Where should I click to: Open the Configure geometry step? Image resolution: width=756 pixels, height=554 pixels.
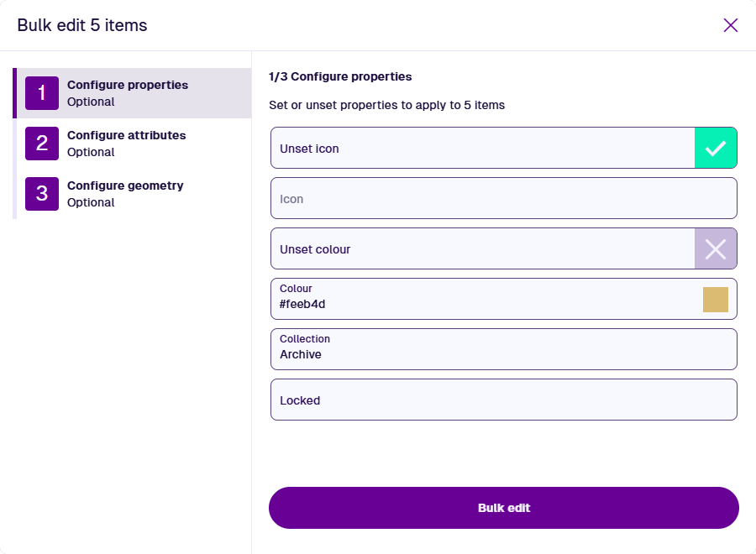click(x=125, y=186)
